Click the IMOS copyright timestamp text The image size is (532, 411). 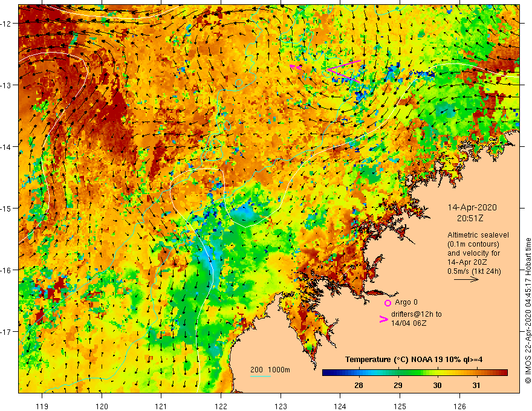click(x=528, y=310)
